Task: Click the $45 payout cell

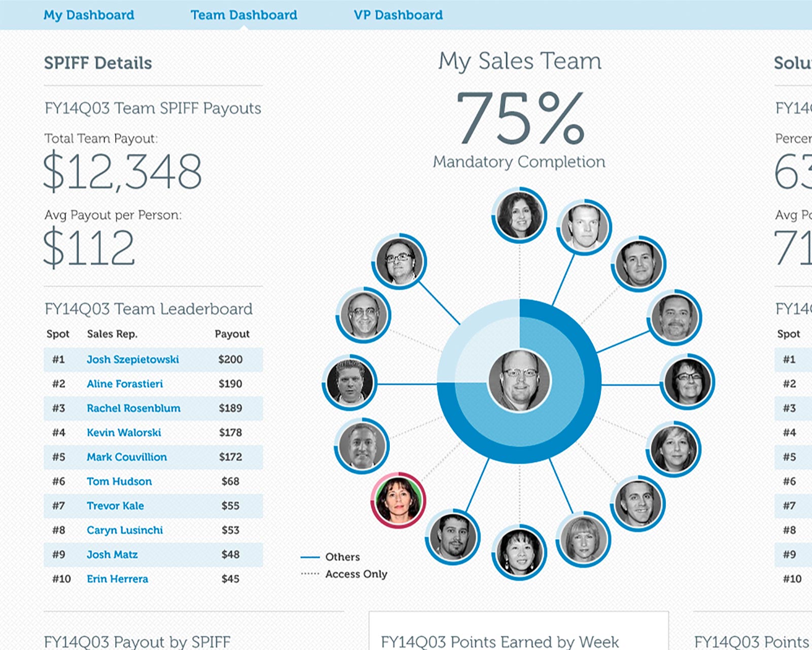Action: [x=230, y=579]
